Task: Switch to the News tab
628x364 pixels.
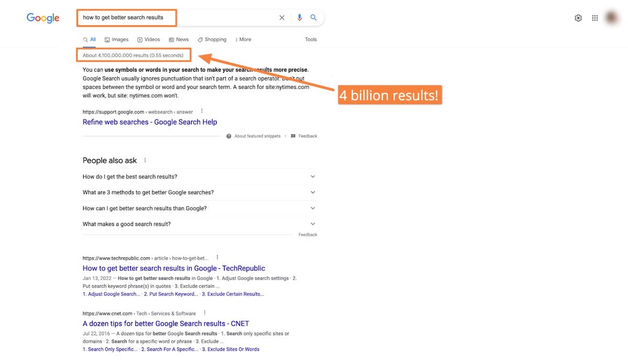Action: click(x=178, y=40)
